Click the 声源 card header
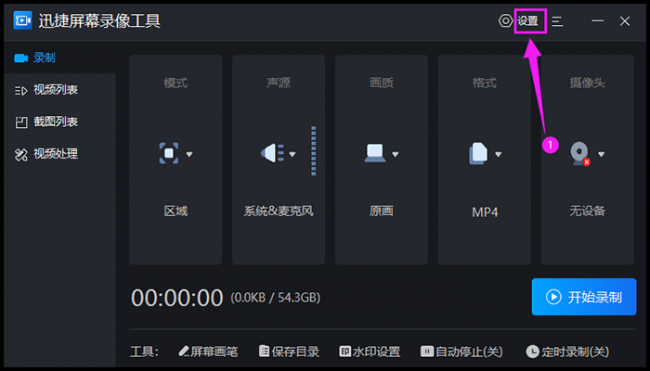 [279, 83]
